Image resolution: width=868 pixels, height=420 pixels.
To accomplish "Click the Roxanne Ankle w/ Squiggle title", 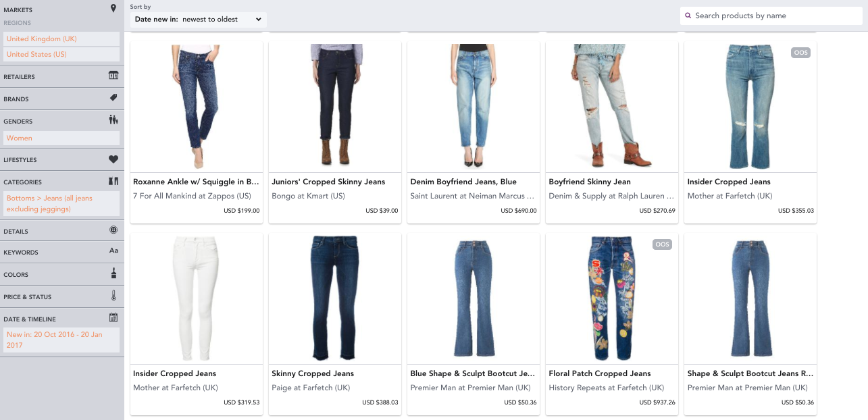I will coord(197,182).
